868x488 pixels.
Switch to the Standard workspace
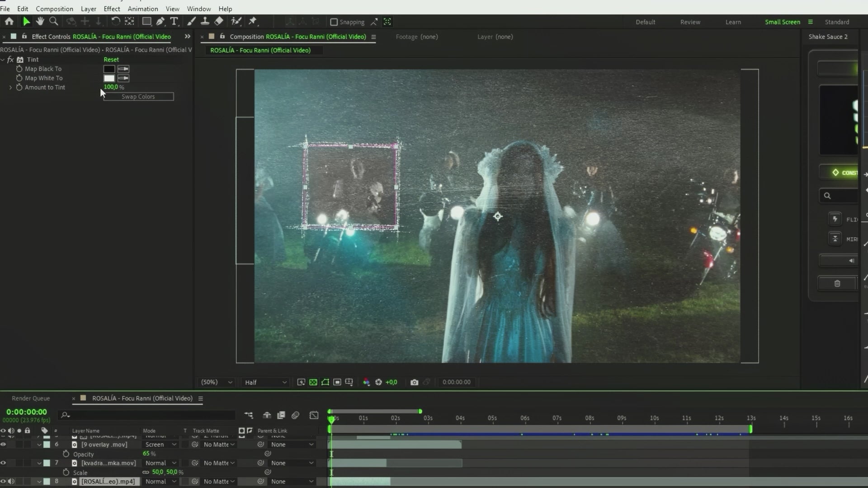[x=837, y=22]
